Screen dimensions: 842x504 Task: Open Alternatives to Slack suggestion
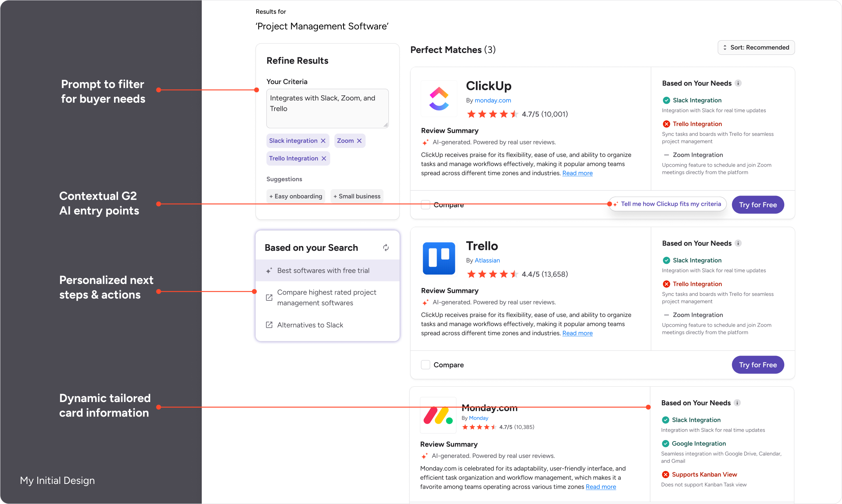(x=310, y=325)
